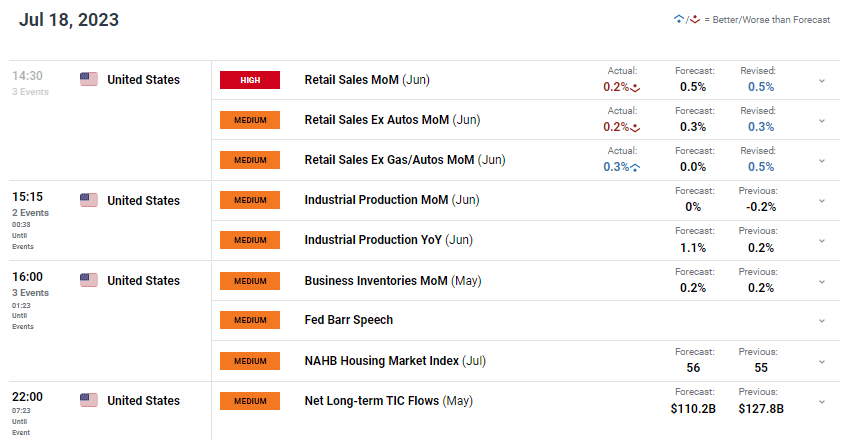Click the red HIGH impact badge

coord(250,80)
